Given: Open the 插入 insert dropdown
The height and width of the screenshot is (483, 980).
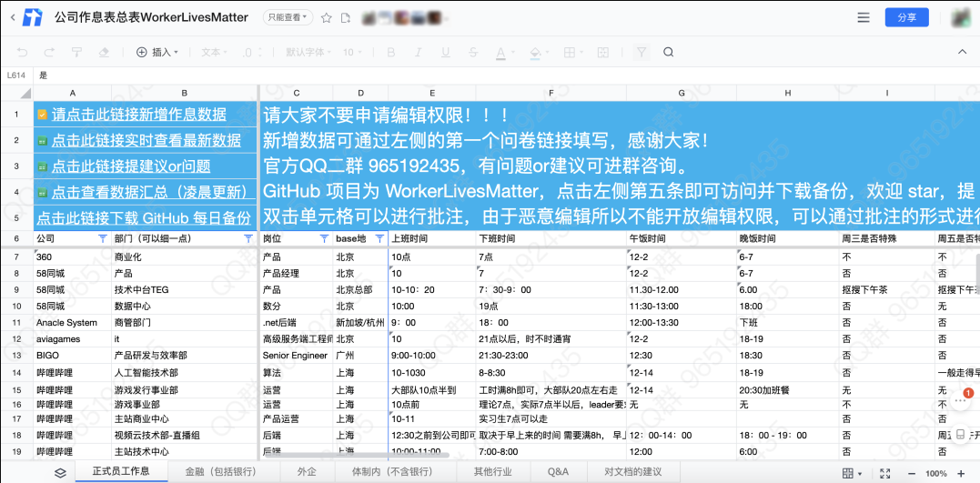Looking at the screenshot, I should tap(157, 52).
